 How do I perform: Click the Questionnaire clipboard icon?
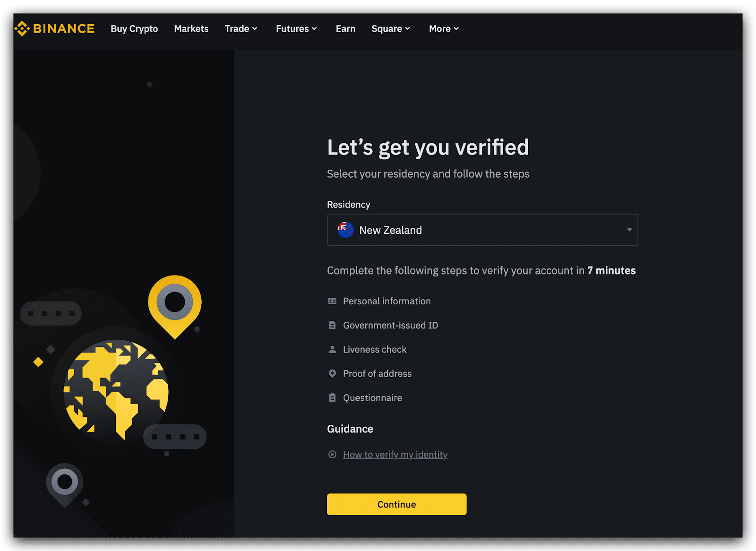pyautogui.click(x=332, y=397)
